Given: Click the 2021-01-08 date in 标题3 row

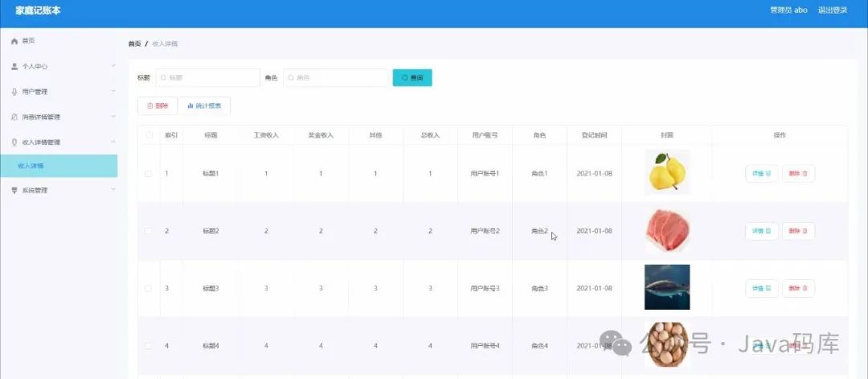Looking at the screenshot, I should click(x=595, y=288).
